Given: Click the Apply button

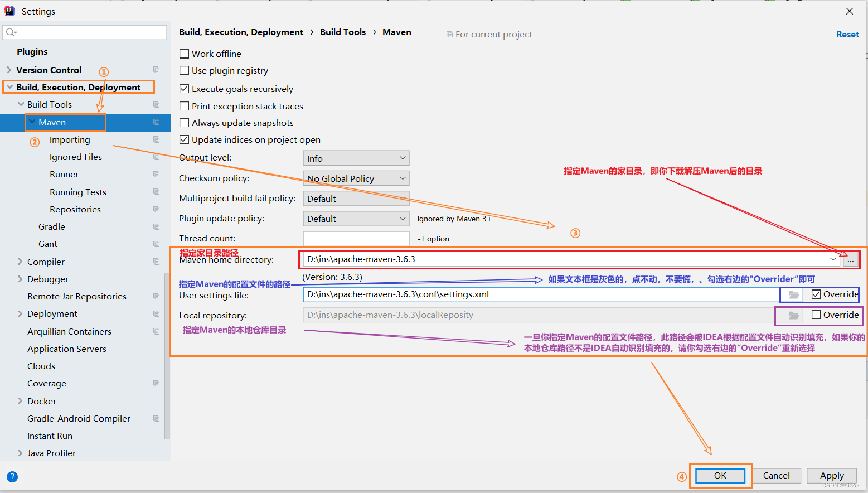Looking at the screenshot, I should point(832,476).
